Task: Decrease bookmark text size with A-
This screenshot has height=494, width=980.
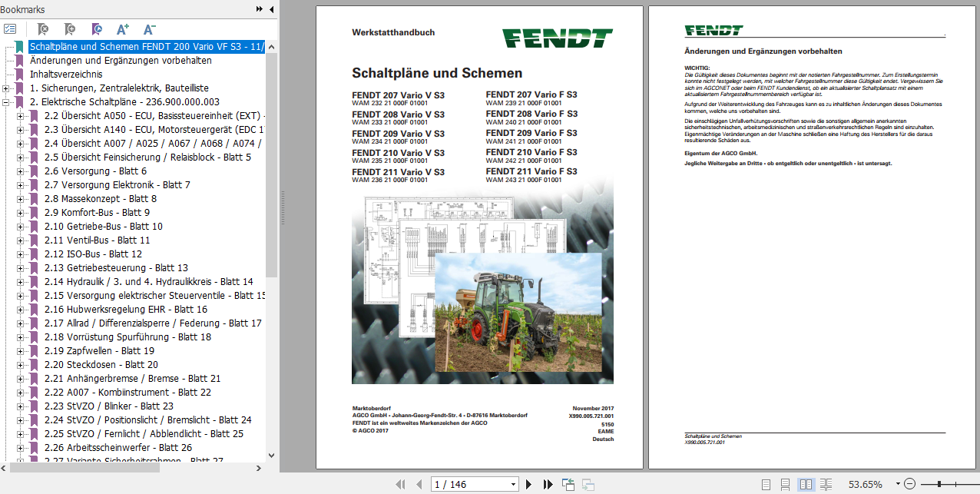Action: 149,29
